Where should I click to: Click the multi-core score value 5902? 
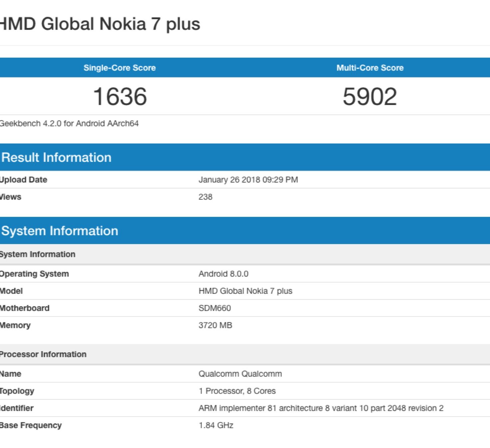tap(370, 97)
